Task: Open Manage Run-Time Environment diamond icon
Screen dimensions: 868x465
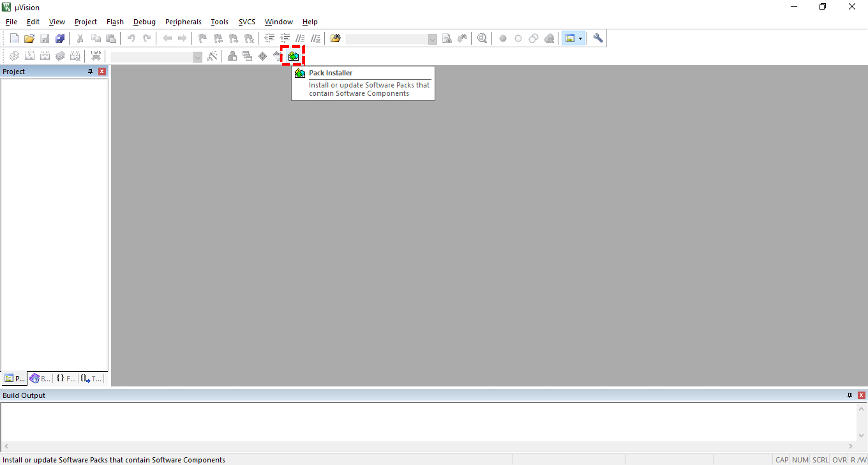Action: [263, 56]
